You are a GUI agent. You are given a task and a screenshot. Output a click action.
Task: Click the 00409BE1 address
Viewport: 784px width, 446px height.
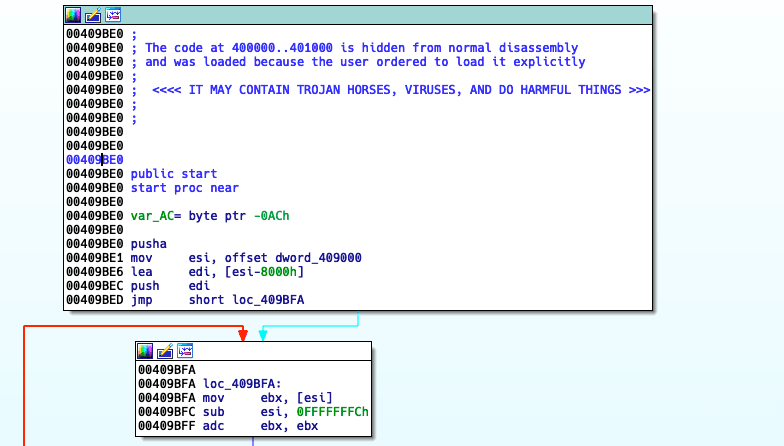coord(94,258)
